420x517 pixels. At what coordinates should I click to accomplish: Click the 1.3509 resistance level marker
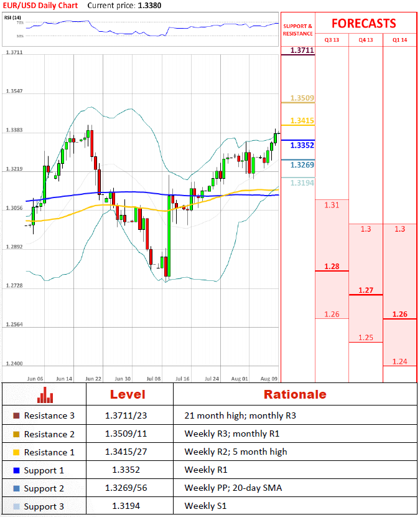coord(302,98)
